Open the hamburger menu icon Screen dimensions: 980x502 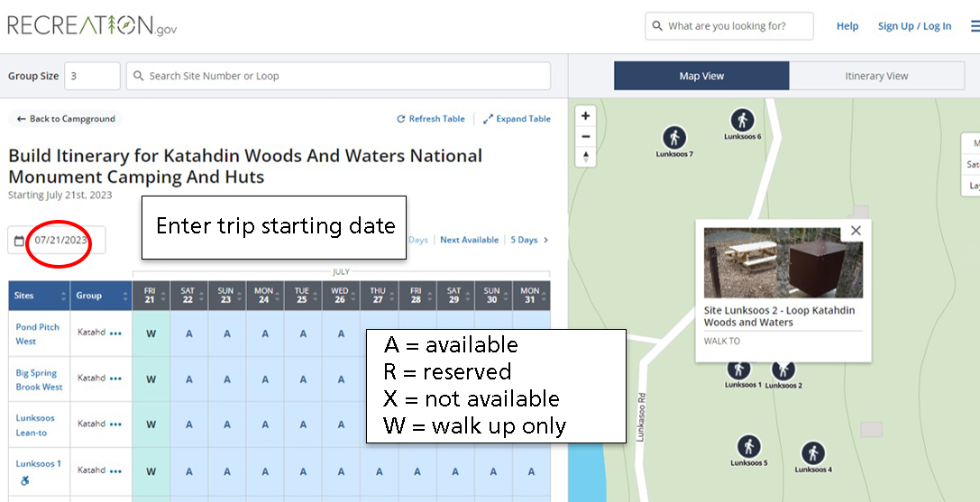[975, 26]
